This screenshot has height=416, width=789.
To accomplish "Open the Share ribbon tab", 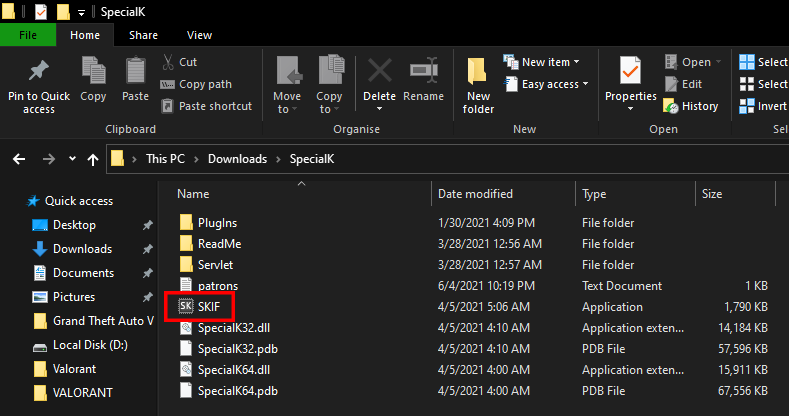I will (x=143, y=35).
